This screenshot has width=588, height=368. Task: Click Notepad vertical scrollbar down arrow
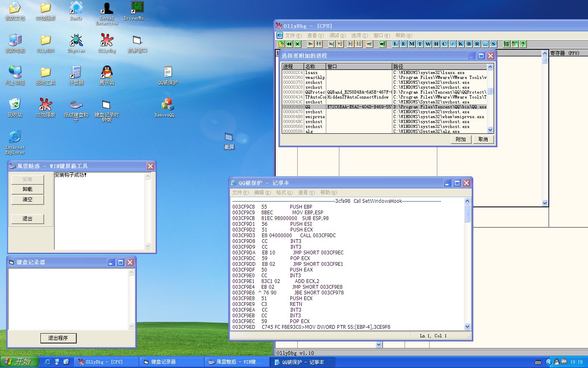point(468,327)
